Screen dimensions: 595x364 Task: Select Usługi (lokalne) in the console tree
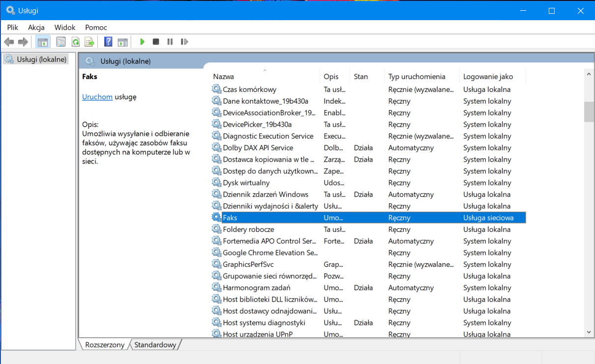coord(41,59)
